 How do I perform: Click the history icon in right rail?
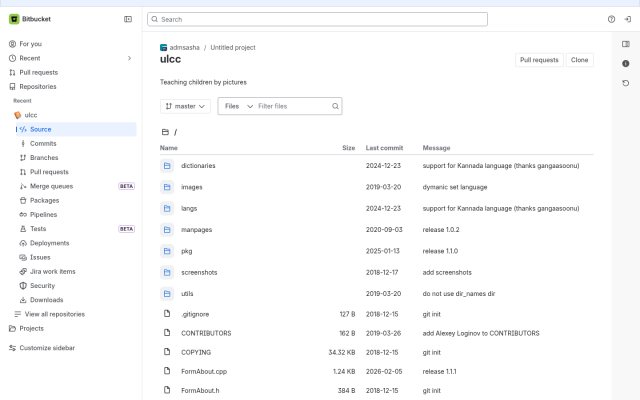click(625, 83)
